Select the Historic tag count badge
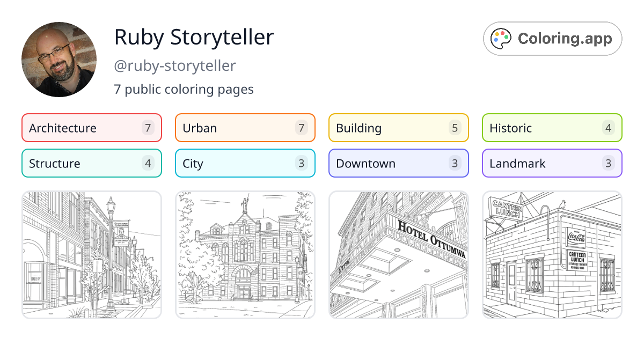644x338 pixels. pyautogui.click(x=608, y=128)
